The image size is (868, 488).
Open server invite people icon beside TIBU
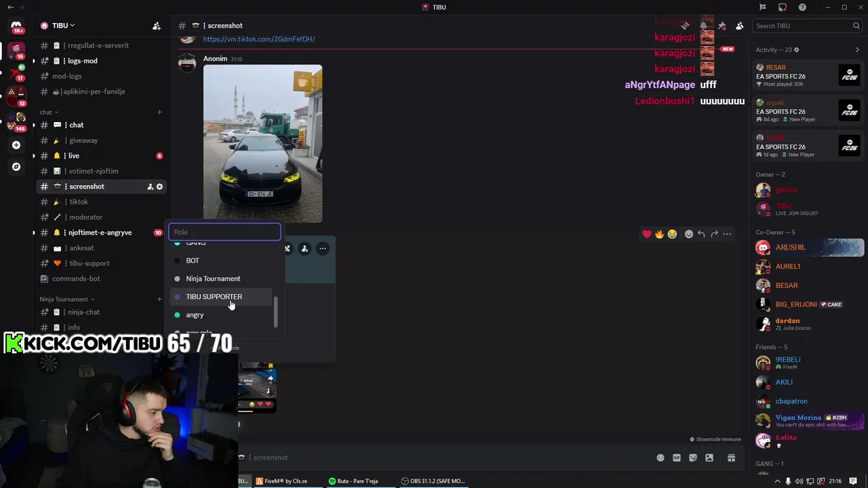tap(157, 26)
